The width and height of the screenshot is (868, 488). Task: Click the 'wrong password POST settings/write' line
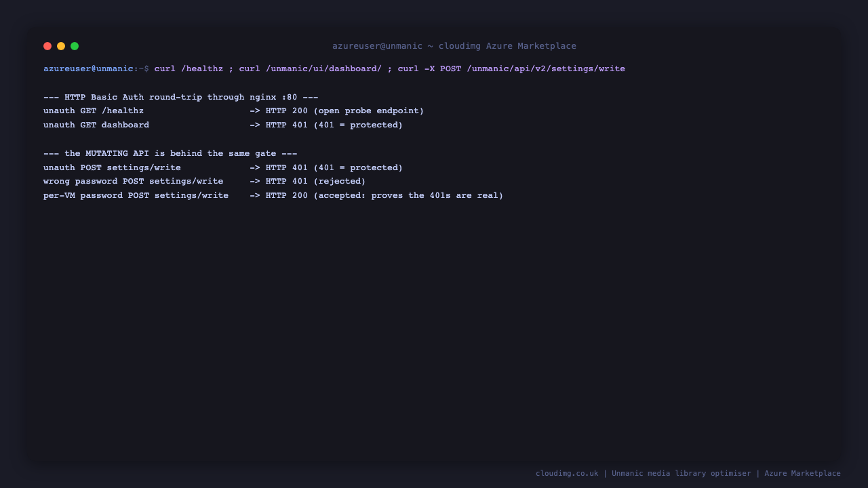click(x=133, y=181)
